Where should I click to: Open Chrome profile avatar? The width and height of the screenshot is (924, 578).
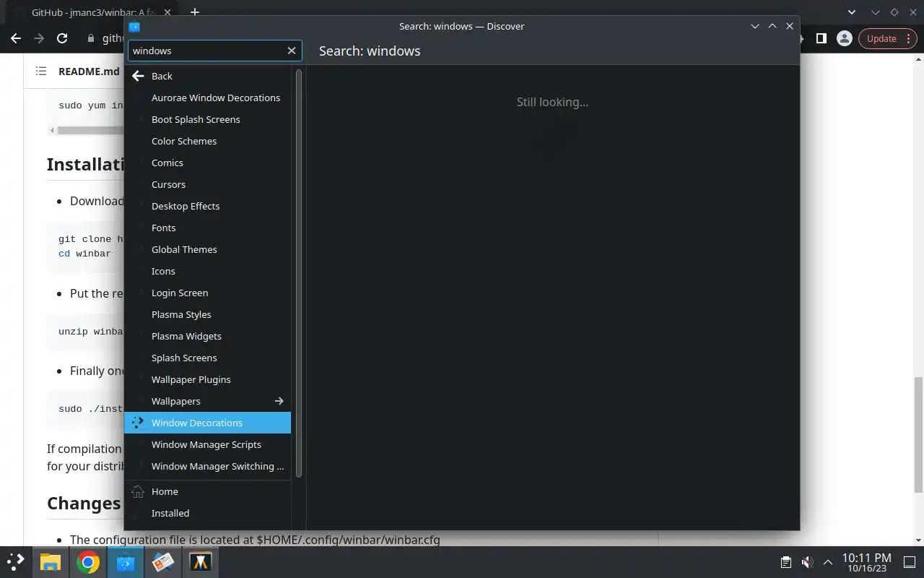845,38
